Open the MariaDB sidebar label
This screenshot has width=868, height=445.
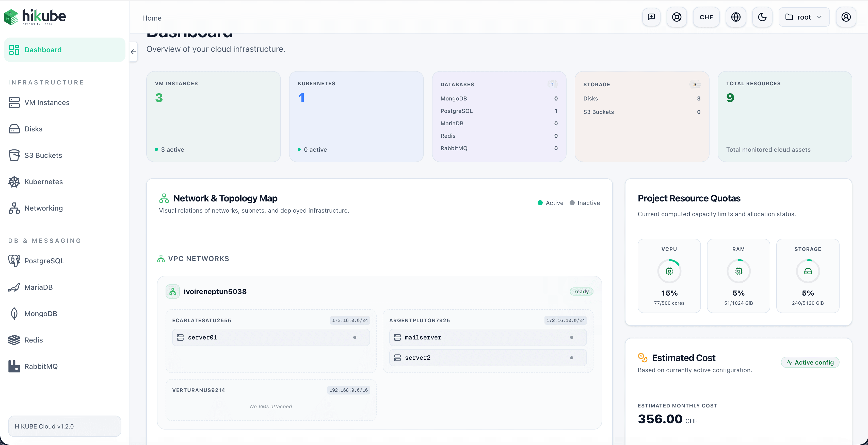[38, 287]
